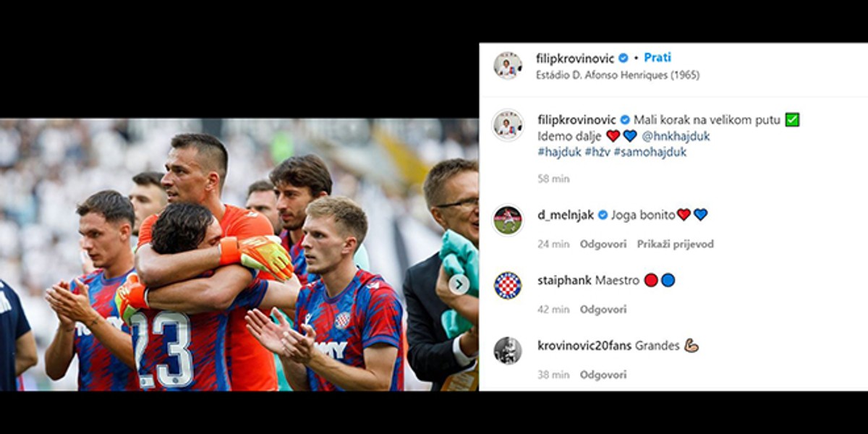Open d_melnjak commenter avatar
The image size is (868, 434).
[508, 220]
